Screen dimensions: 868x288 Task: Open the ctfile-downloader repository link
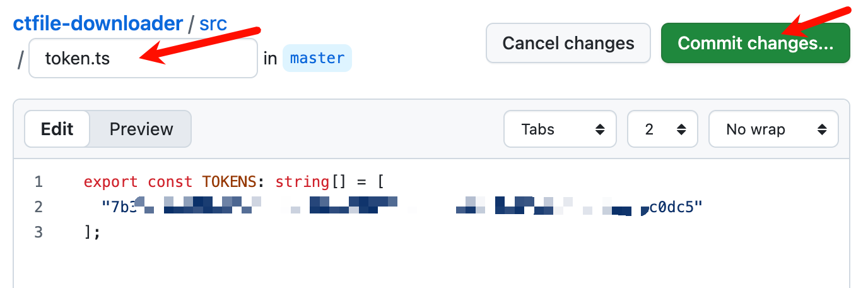(98, 24)
